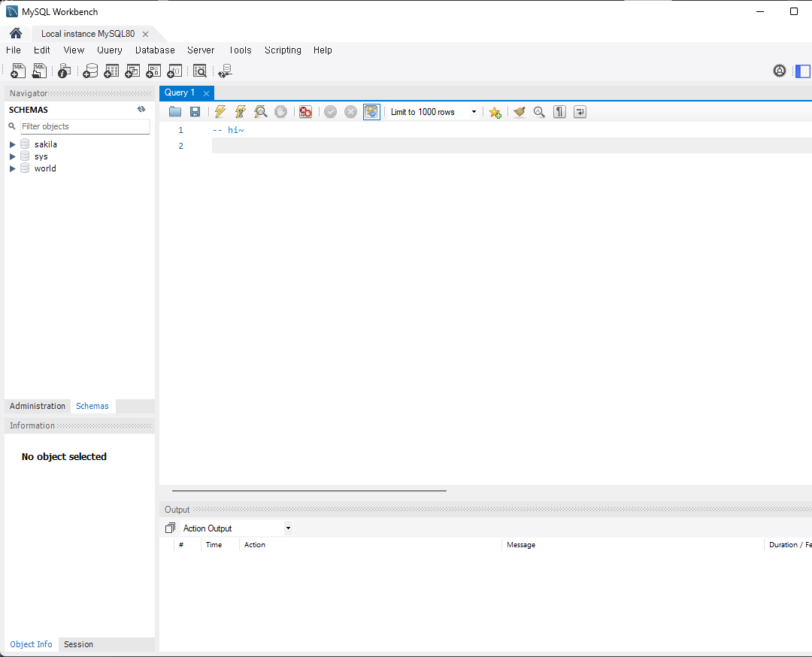Switch to the Schemas tab
This screenshot has height=657, width=812.
tap(92, 406)
